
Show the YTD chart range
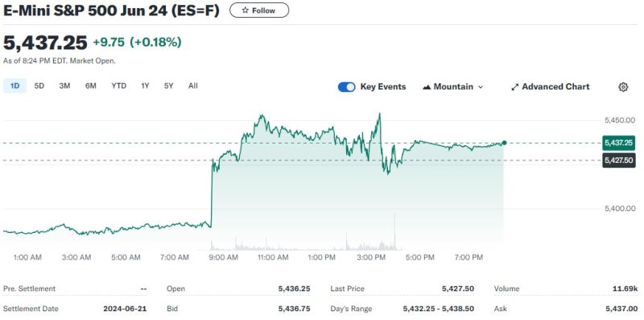coord(118,86)
